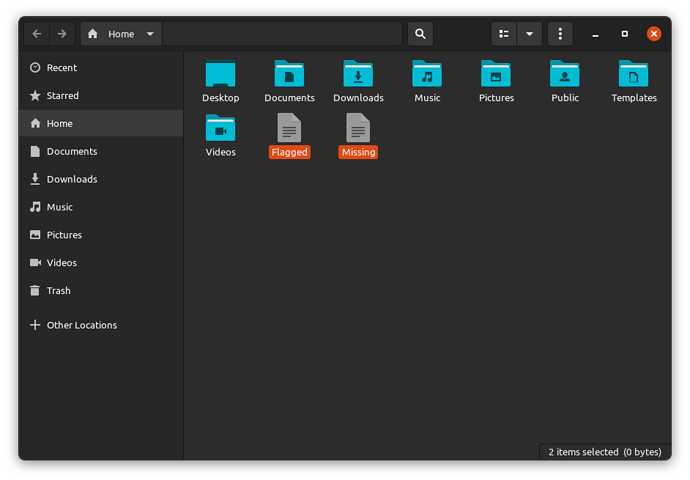
Task: Select the Documents folder icon in grid
Action: pyautogui.click(x=289, y=73)
